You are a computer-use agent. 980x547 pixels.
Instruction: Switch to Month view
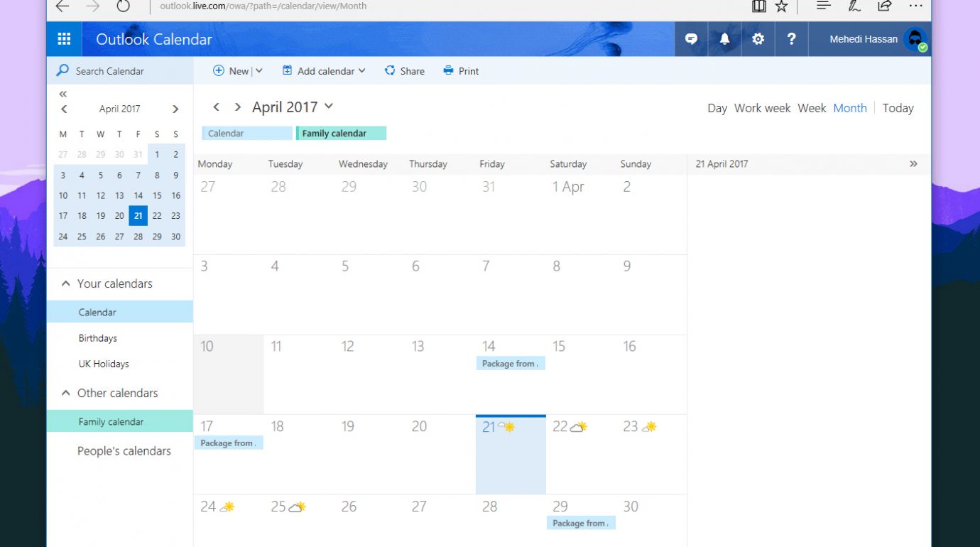[850, 108]
